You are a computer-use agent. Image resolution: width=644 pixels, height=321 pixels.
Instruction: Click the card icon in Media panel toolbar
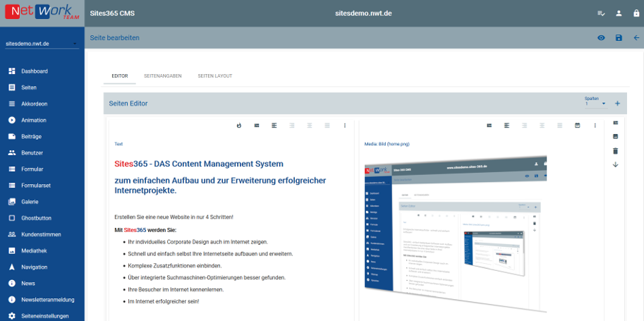point(490,126)
